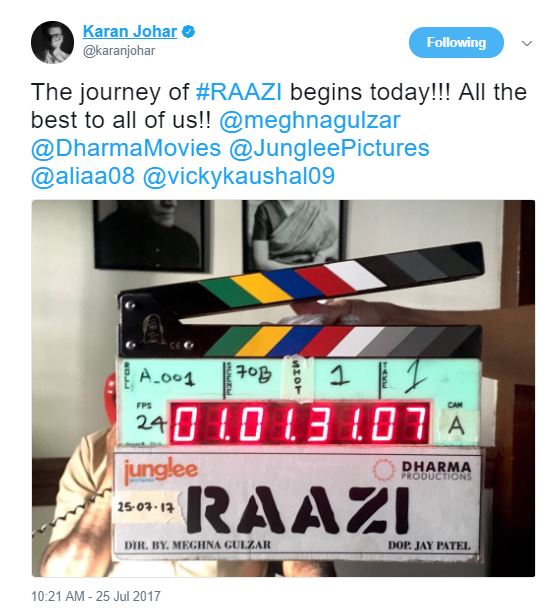Open Karan Johar's profile picture
The height and width of the screenshot is (612, 560).
pos(52,43)
